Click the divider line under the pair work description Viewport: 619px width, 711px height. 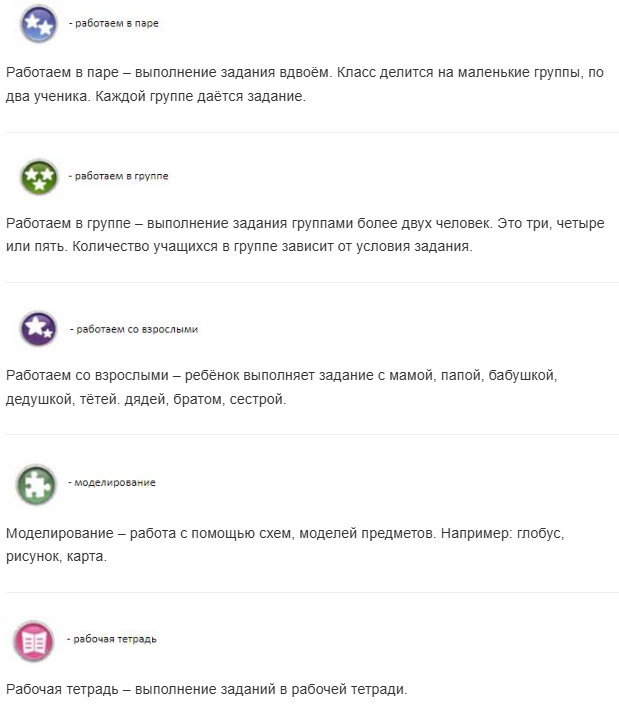coord(310,132)
